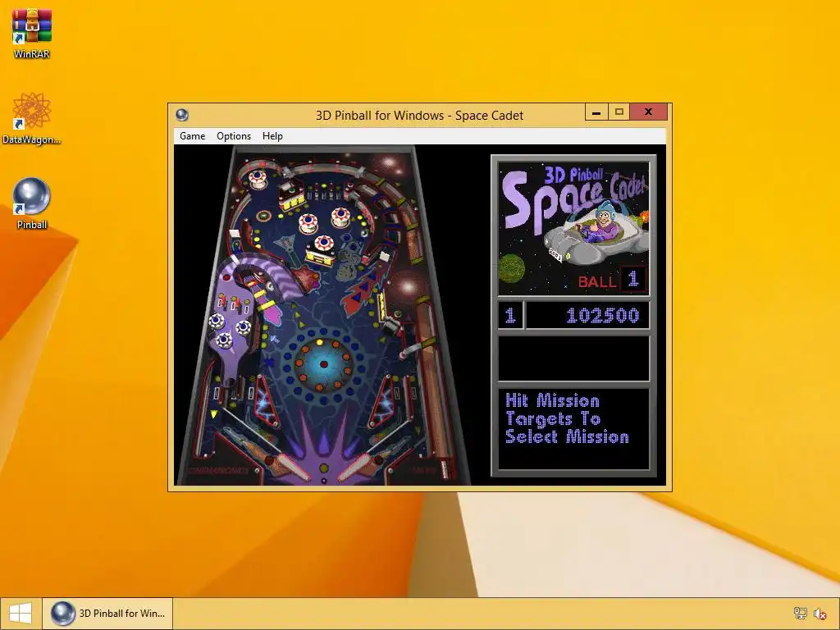Open the Help menu
Image resolution: width=840 pixels, height=630 pixels.
coord(272,136)
